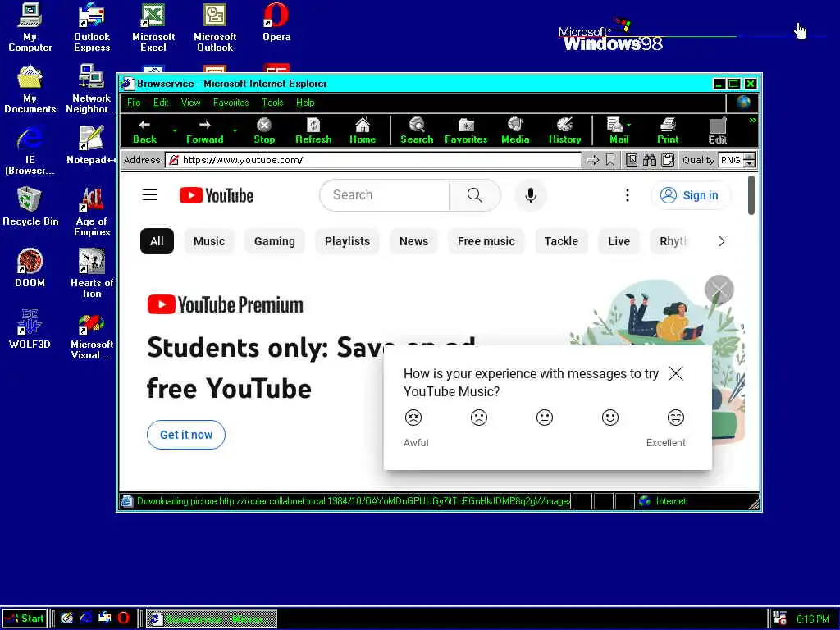This screenshot has height=630, width=840.
Task: Click the Forward toolbar button
Action: [204, 131]
